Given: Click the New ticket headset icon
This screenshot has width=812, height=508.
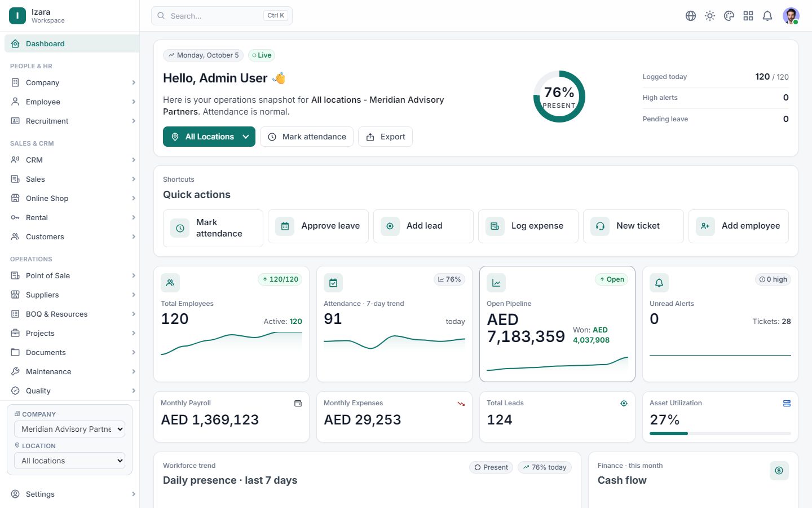Looking at the screenshot, I should tap(600, 226).
